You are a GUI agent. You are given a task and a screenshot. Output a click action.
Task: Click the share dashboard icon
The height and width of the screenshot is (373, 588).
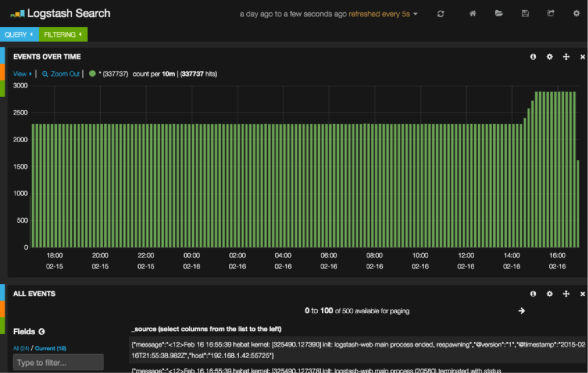click(550, 14)
